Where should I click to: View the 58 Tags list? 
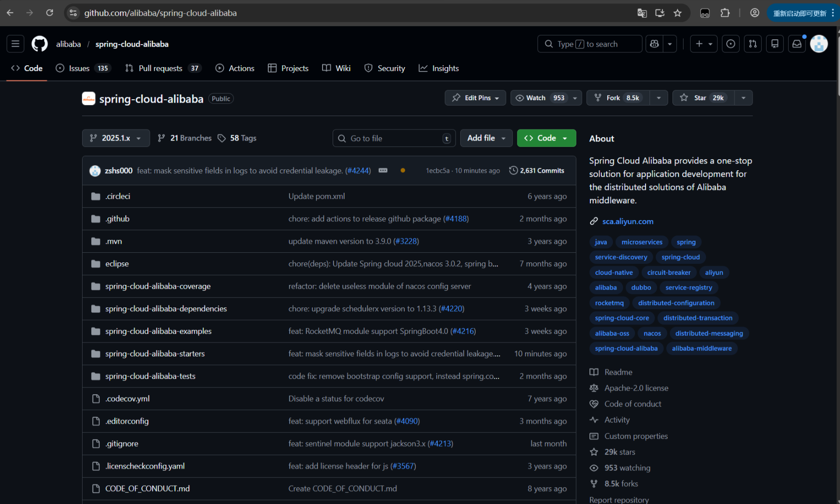[237, 138]
